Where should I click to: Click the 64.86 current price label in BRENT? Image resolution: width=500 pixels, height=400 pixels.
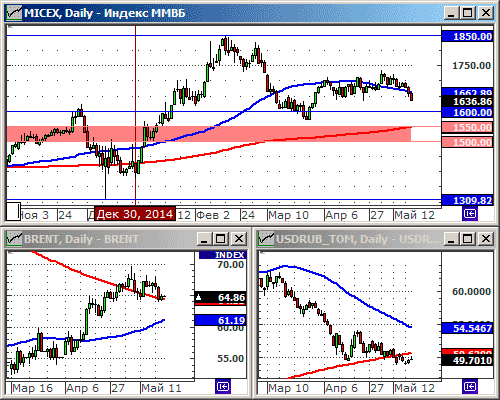click(x=220, y=297)
